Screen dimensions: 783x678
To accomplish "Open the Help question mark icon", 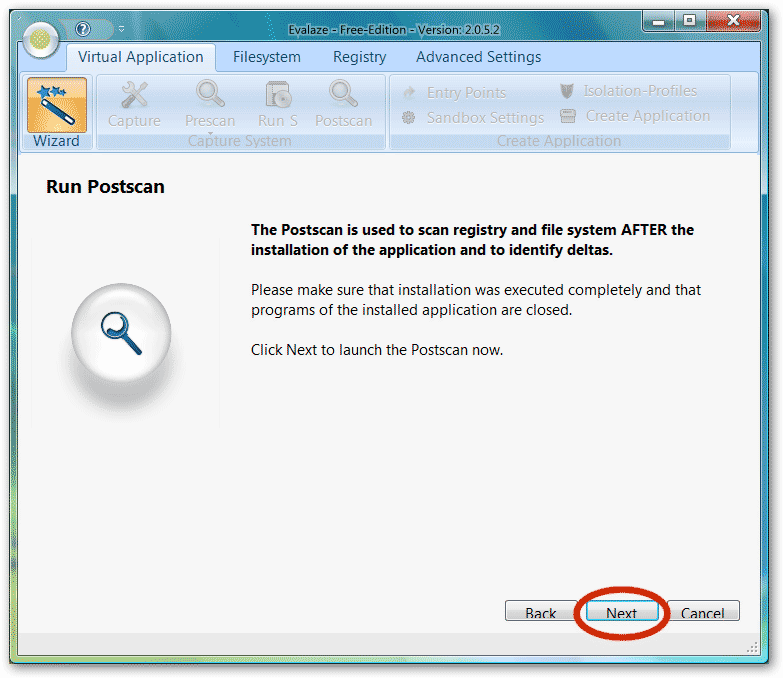I will pos(83,29).
